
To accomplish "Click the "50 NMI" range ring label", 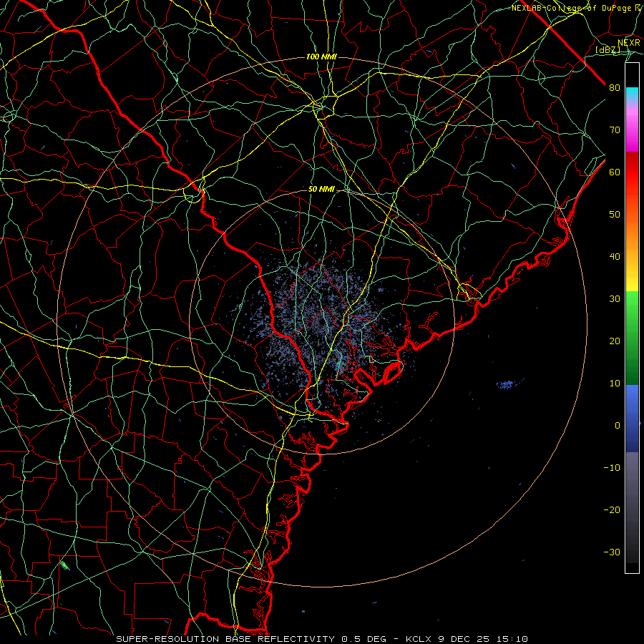I will point(321,190).
